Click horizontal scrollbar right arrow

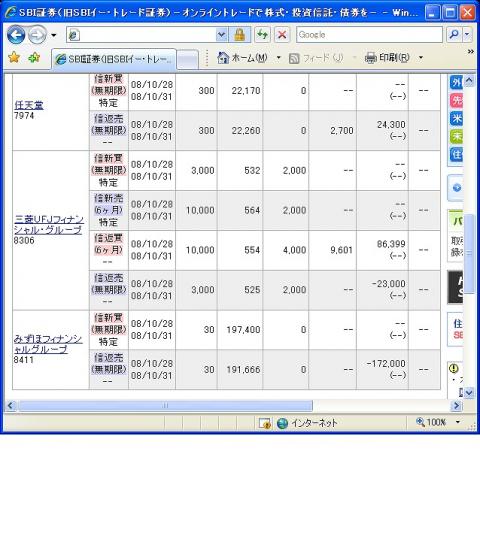pyautogui.click(x=456, y=405)
